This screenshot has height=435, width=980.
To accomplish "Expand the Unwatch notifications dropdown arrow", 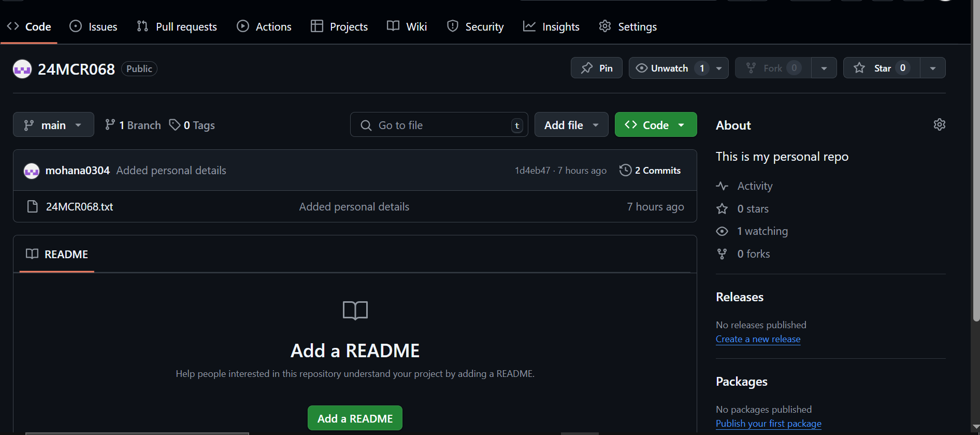I will (719, 68).
